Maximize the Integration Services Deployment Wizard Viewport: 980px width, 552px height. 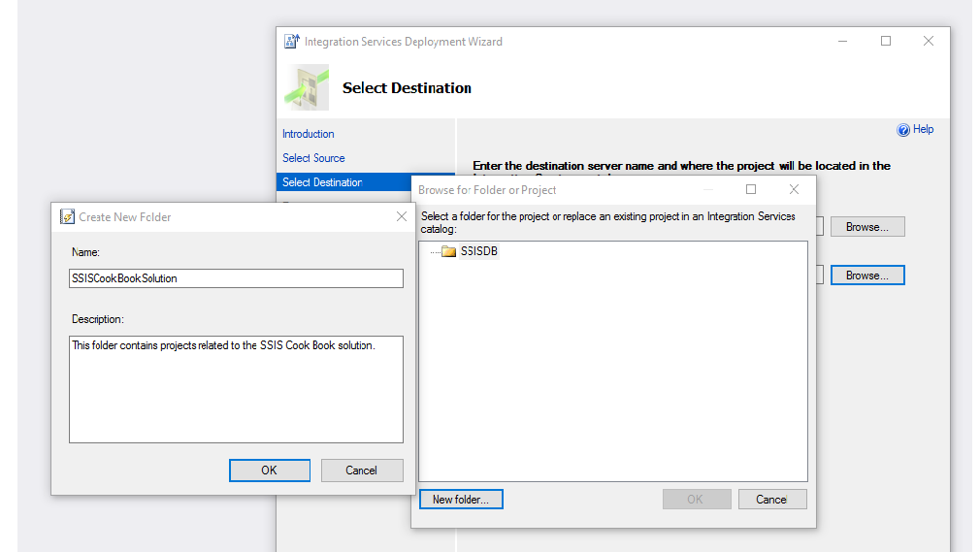(886, 42)
